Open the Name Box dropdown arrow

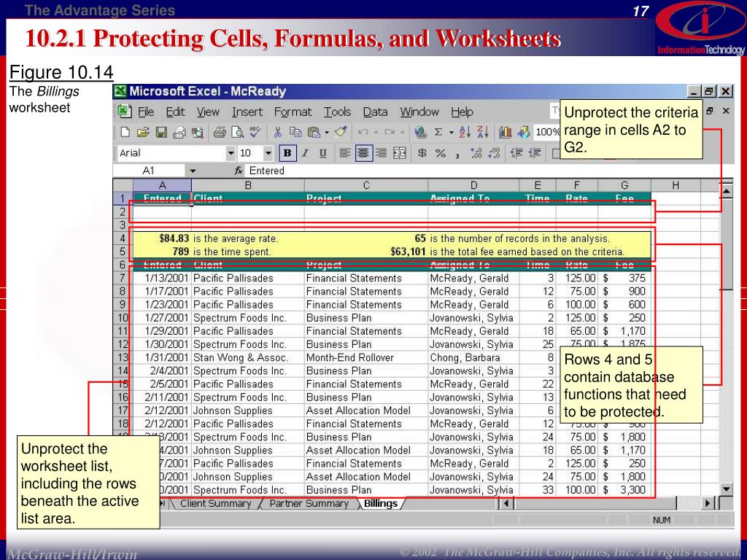coord(193,171)
